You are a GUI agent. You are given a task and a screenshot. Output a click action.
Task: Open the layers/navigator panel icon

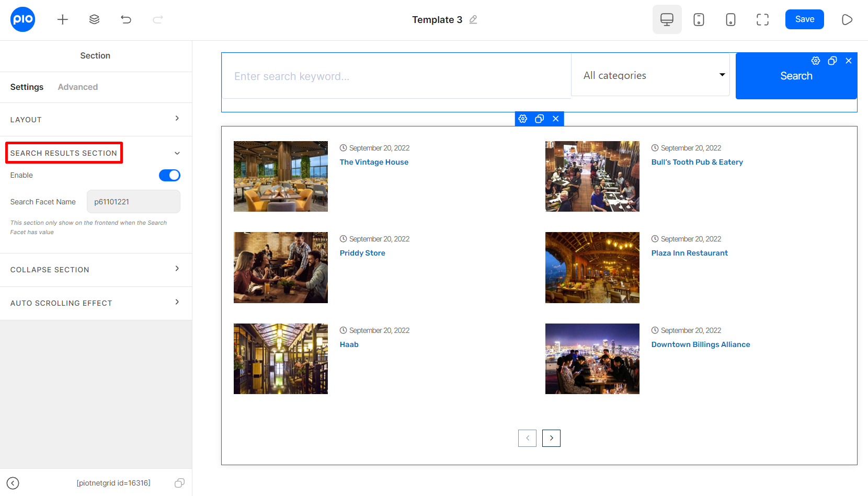[x=94, y=19]
